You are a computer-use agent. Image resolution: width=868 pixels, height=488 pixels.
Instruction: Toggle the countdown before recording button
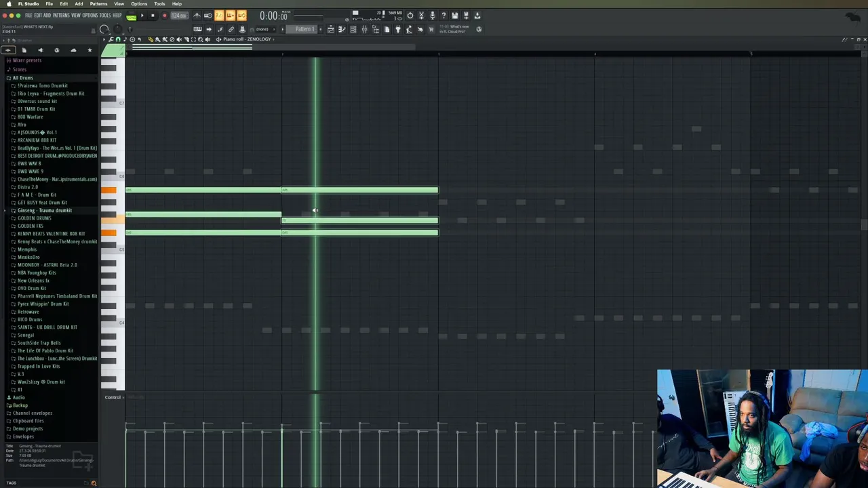pos(218,16)
